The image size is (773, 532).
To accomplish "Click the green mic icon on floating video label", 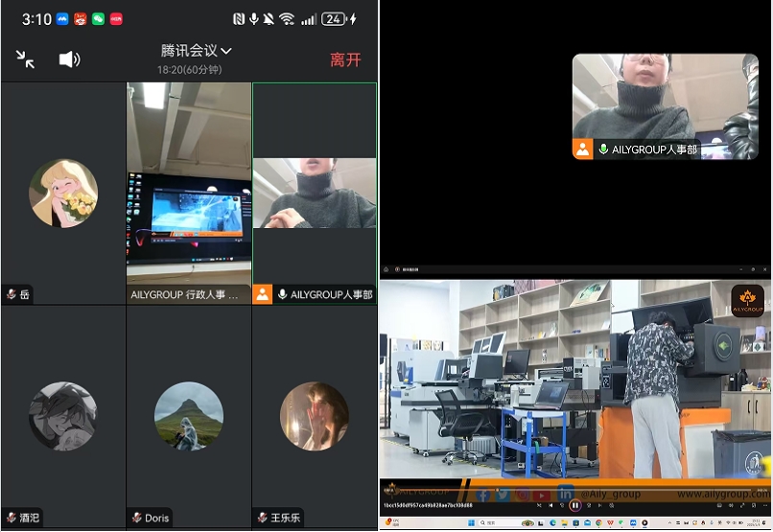I will coord(603,150).
